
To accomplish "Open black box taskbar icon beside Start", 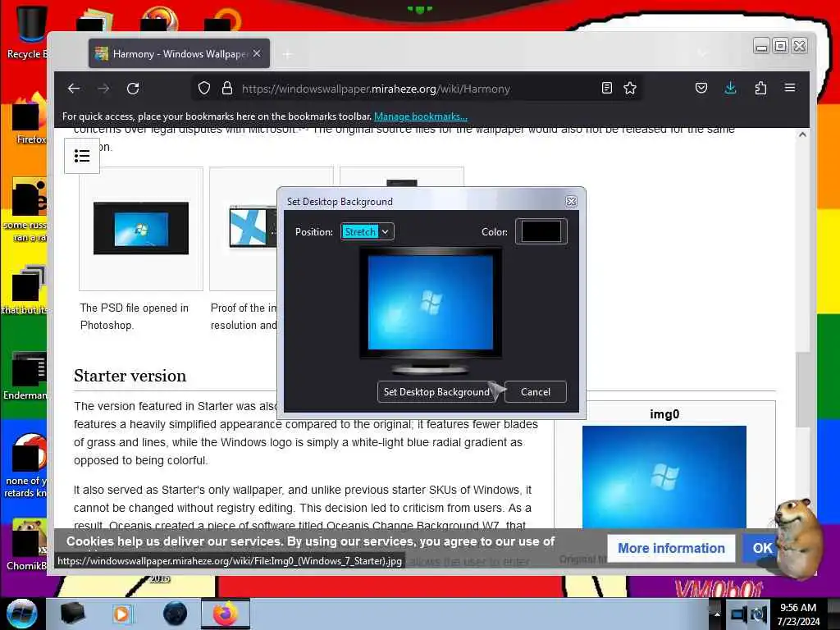I will click(x=72, y=614).
